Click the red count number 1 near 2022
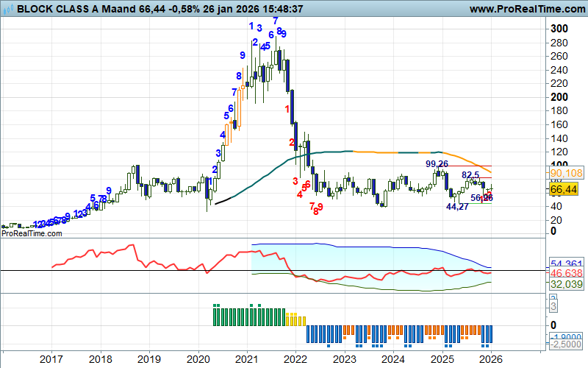 coord(287,109)
